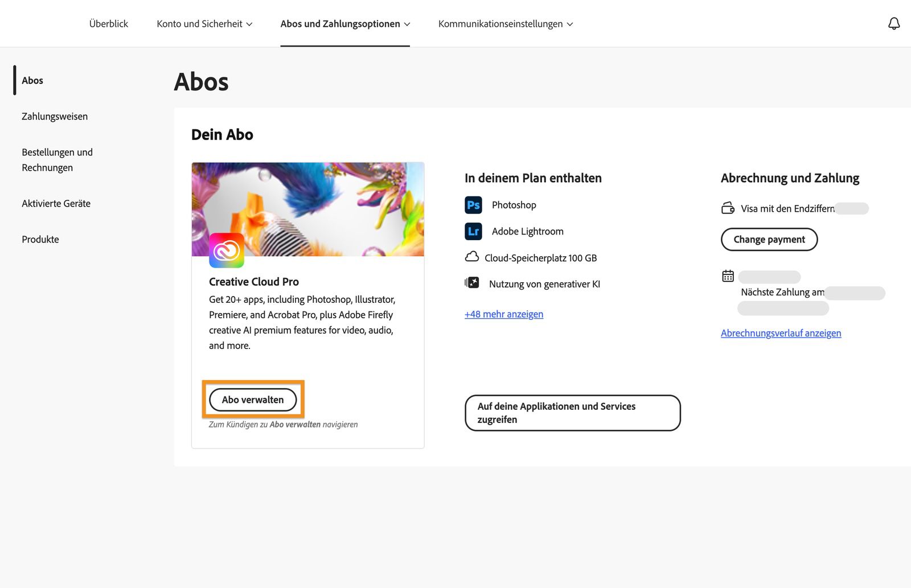The height and width of the screenshot is (588, 911).
Task: Open the notifications bell icon
Action: coord(894,23)
